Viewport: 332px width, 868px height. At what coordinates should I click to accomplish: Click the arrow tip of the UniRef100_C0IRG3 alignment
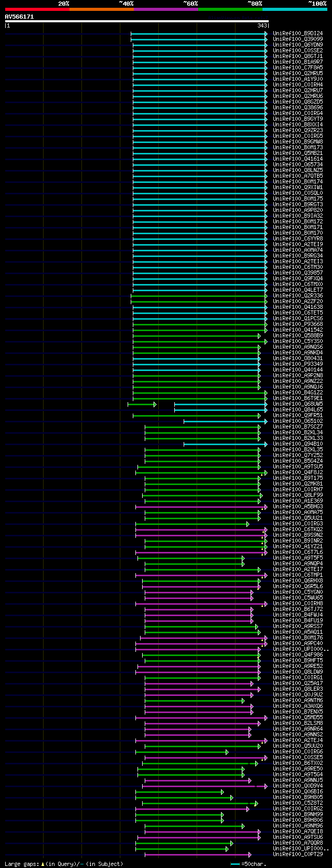pos(248,524)
